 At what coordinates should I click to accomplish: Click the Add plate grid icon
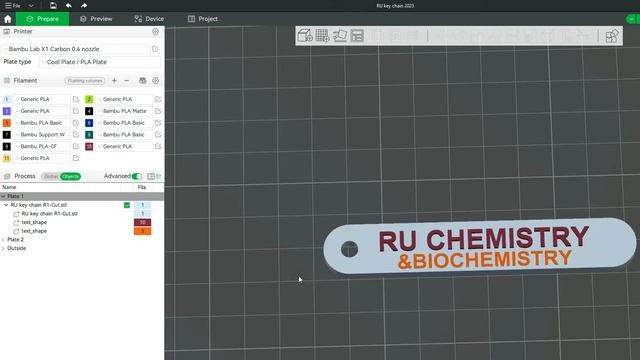click(x=322, y=36)
